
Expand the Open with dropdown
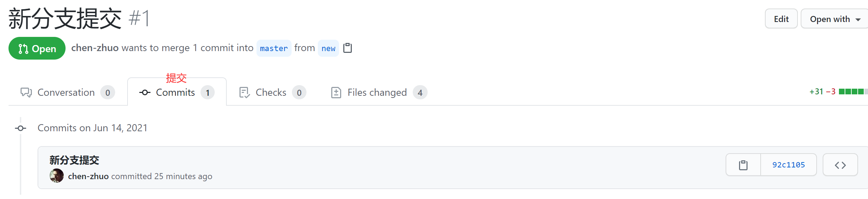click(835, 19)
